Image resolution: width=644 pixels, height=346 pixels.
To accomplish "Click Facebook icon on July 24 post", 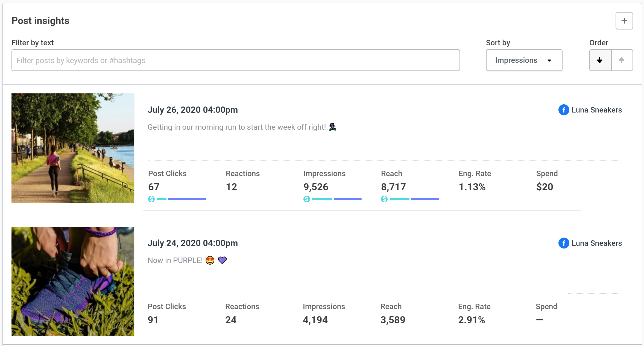I will pos(564,243).
